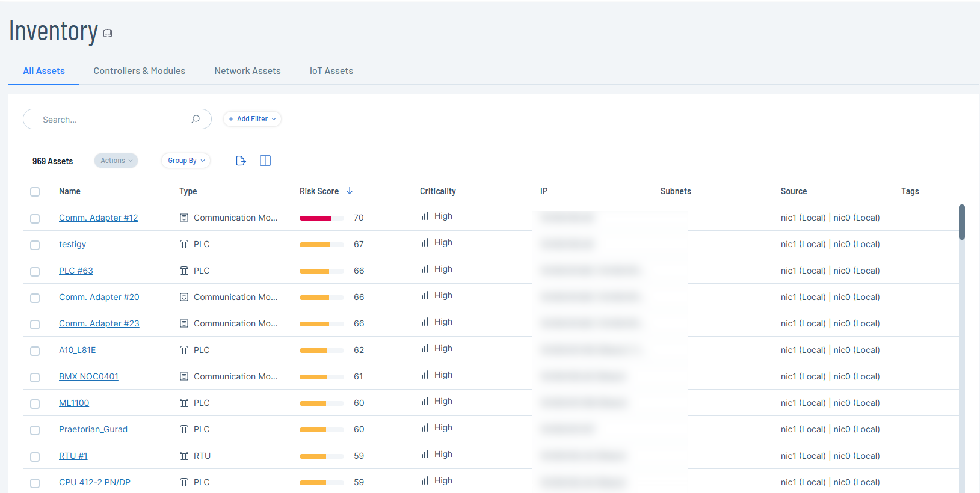This screenshot has width=980, height=493.
Task: Click the copy icon beside Inventory title
Action: [x=108, y=33]
